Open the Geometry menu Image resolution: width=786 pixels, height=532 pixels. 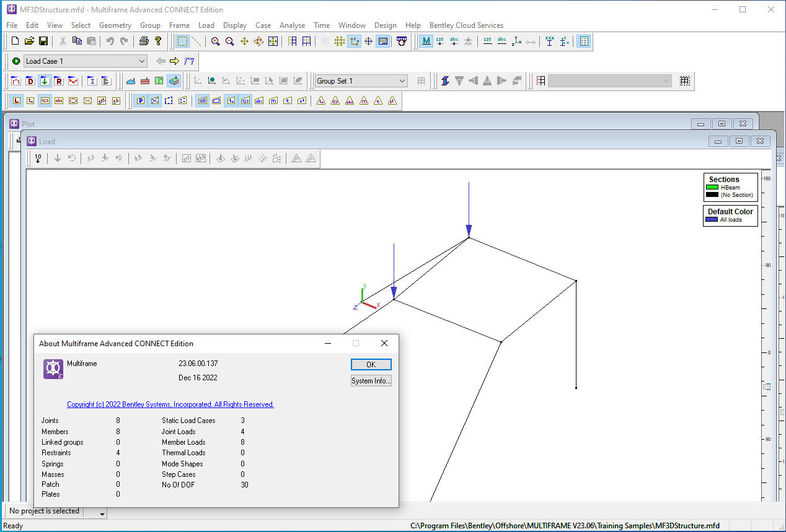tap(115, 25)
